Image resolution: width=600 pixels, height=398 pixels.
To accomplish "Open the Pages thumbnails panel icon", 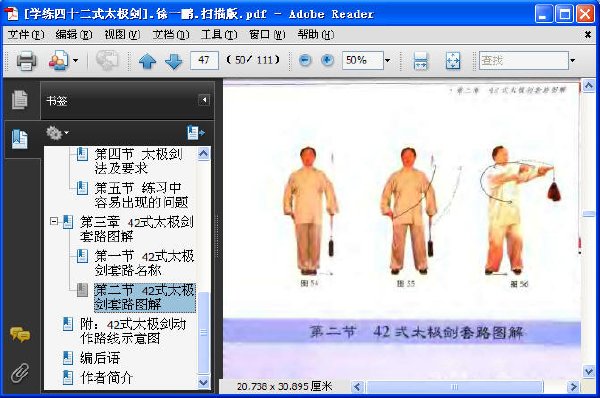I will tap(20, 100).
